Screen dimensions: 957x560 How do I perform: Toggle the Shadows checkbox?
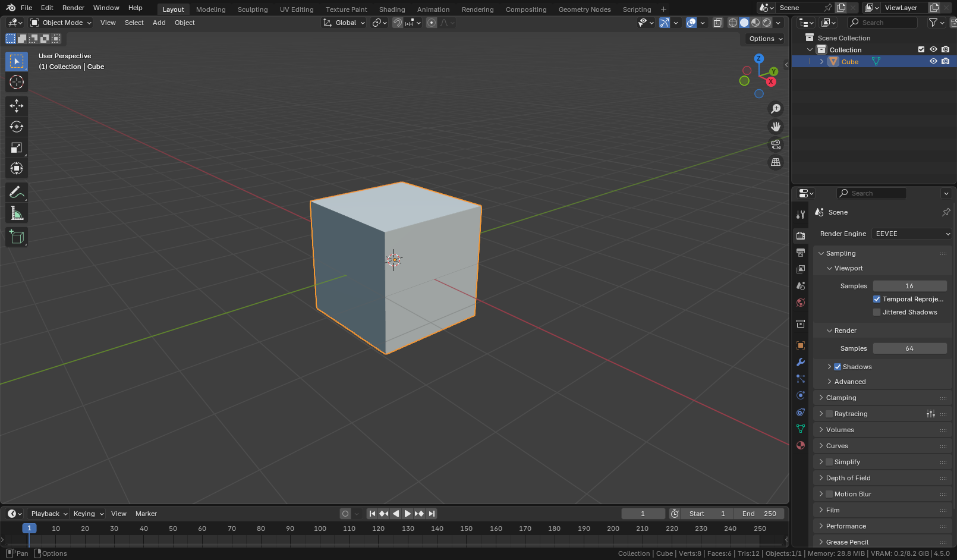click(838, 367)
